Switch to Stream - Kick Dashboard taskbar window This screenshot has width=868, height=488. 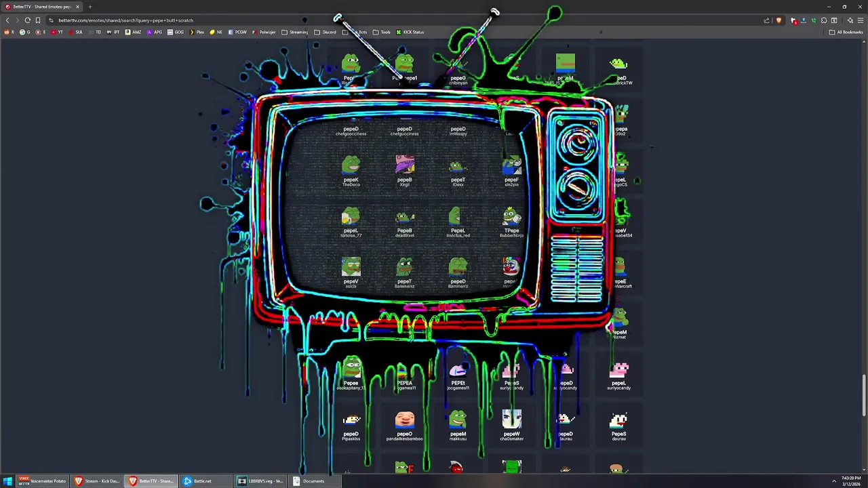pos(96,481)
